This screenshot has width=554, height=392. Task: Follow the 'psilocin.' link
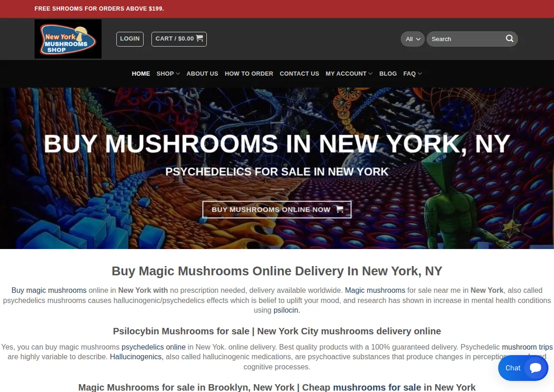click(x=287, y=310)
